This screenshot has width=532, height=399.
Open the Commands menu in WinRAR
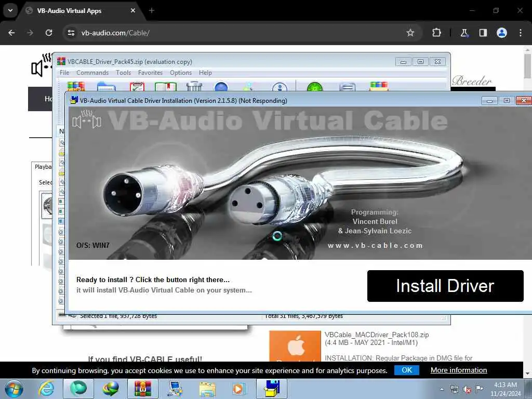(x=92, y=73)
